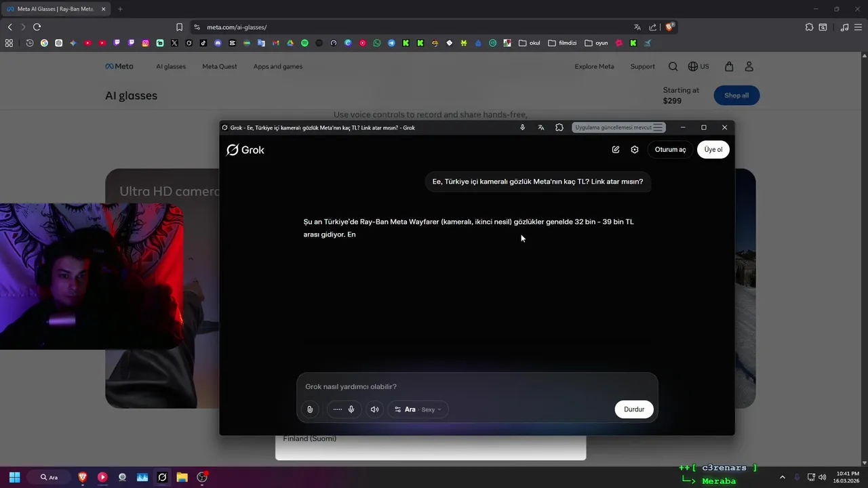
Task: Open Brave Shields icon
Action: coord(669,27)
